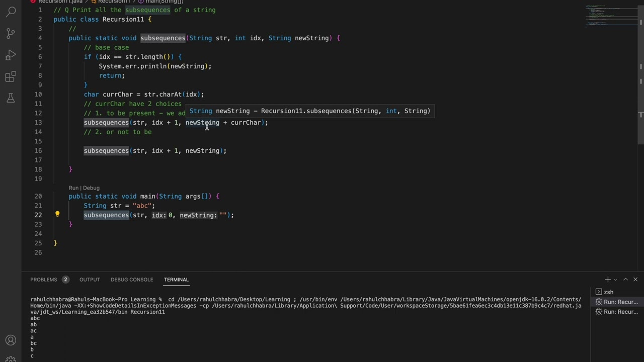Switch to the DEBUG CONSOLE tab
Viewport: 644px width, 362px height.
point(132,280)
